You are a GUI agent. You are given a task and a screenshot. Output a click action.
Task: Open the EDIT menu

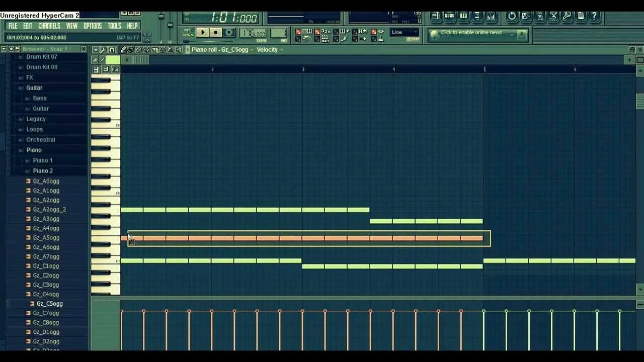tap(28, 26)
